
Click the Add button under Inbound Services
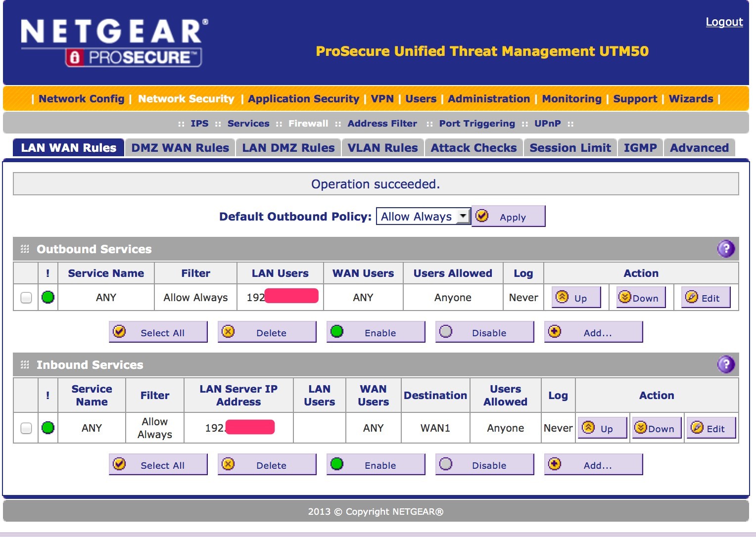tap(593, 464)
